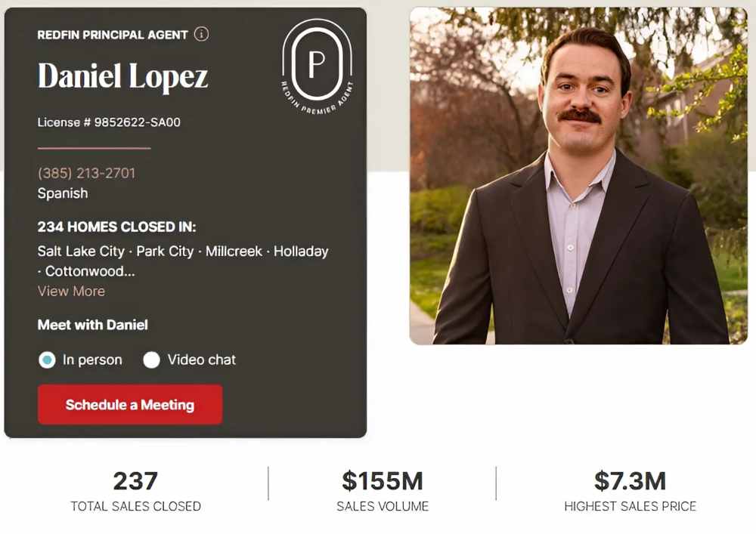The width and height of the screenshot is (756, 534).
Task: Click the Meet with Daniel heading
Action: (x=92, y=326)
